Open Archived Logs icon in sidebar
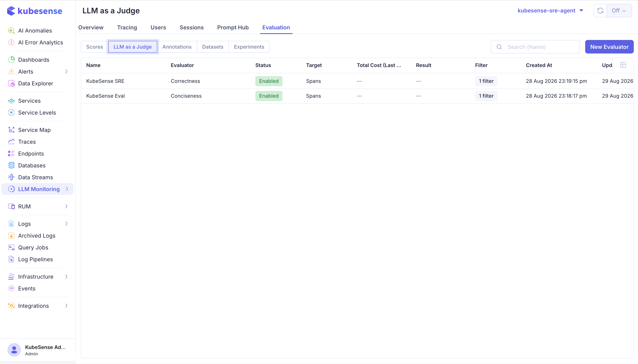638x364 pixels. tap(11, 235)
